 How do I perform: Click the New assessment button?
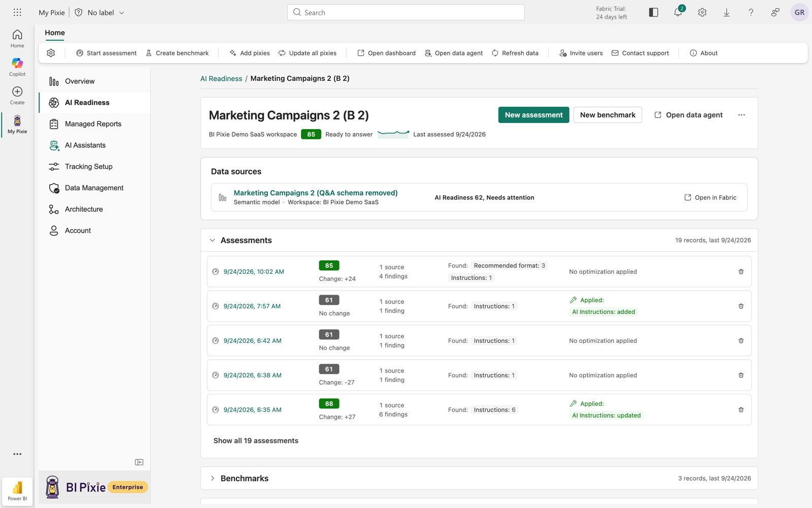coord(533,115)
